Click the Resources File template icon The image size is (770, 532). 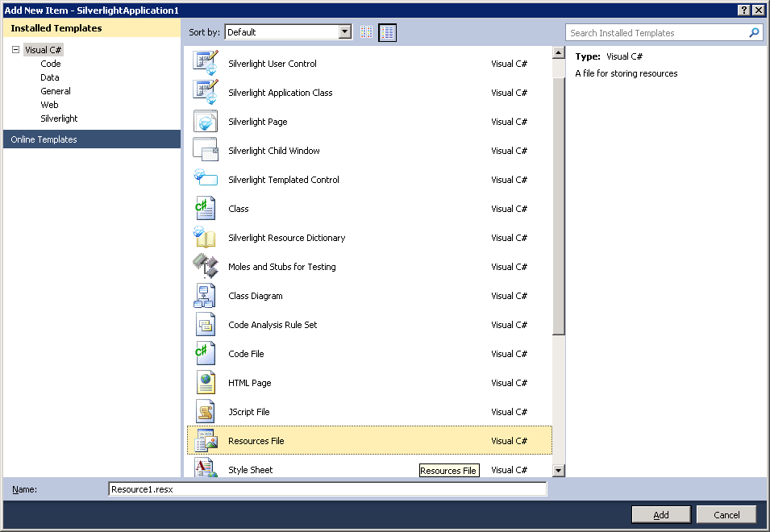[x=206, y=440]
